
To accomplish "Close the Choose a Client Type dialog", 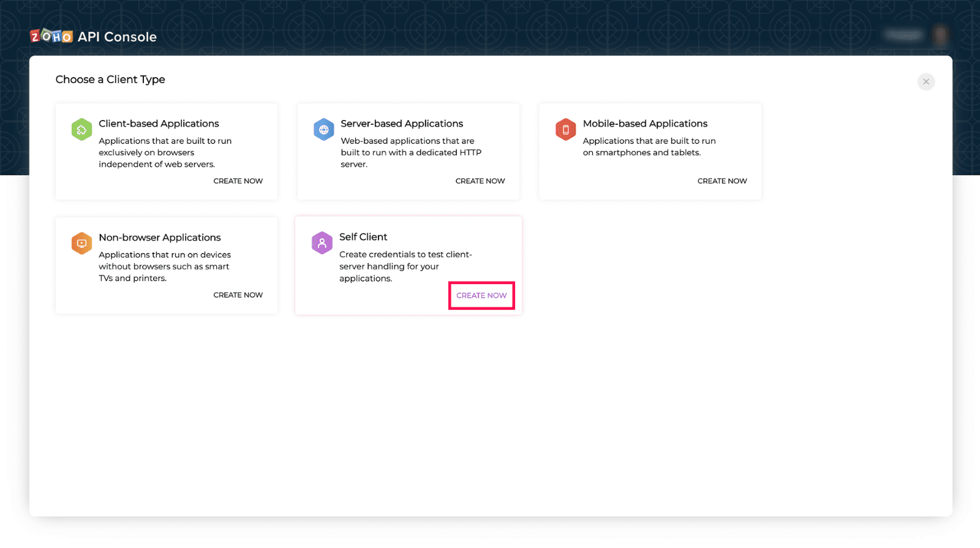I will 925,81.
